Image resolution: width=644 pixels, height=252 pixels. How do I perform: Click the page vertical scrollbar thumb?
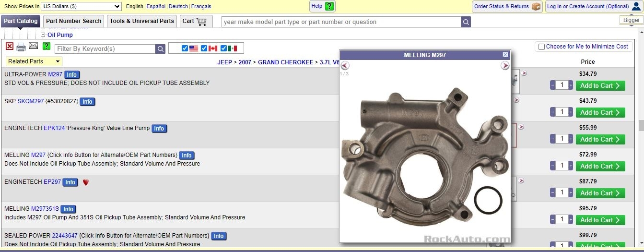tap(641, 126)
